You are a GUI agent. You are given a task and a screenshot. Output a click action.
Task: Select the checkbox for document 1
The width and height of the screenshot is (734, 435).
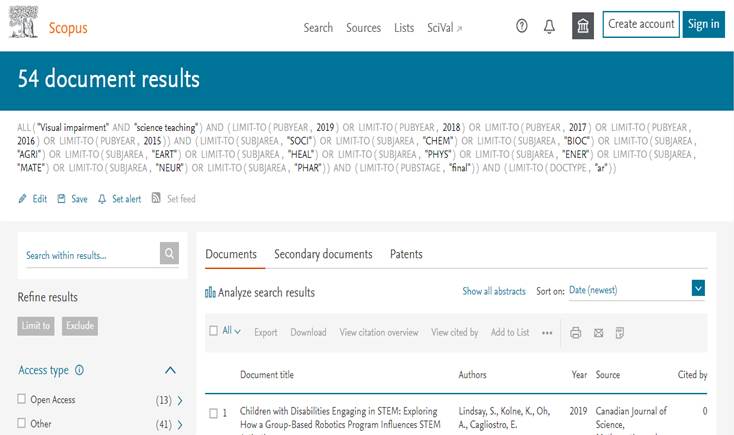tap(212, 413)
